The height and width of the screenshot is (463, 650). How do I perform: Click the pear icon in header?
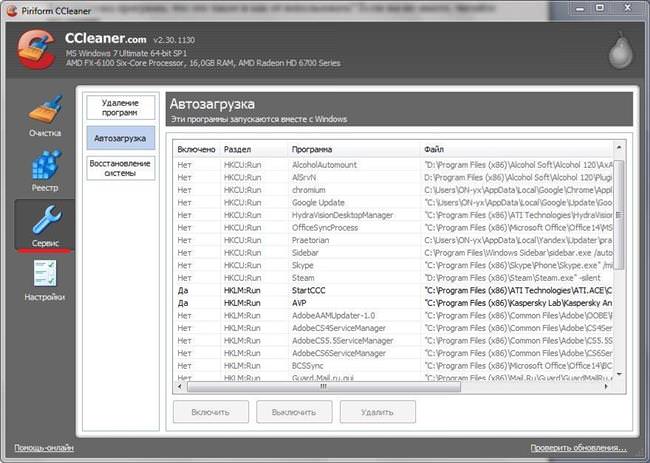tap(620, 50)
